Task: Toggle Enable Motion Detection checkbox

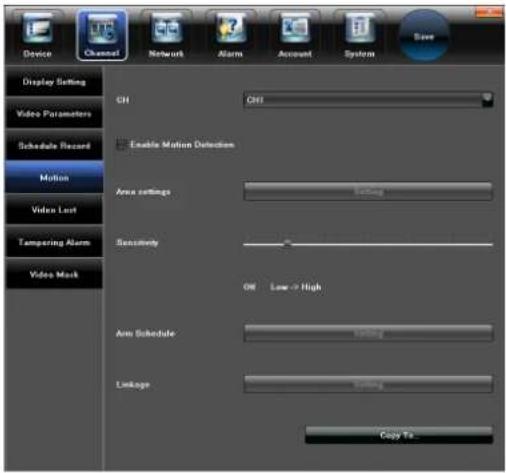Action: [121, 145]
